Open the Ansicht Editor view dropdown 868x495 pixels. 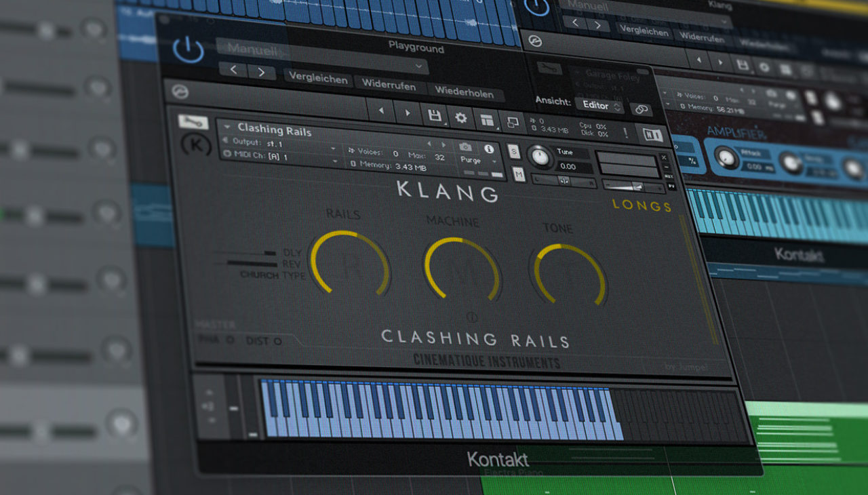[600, 106]
